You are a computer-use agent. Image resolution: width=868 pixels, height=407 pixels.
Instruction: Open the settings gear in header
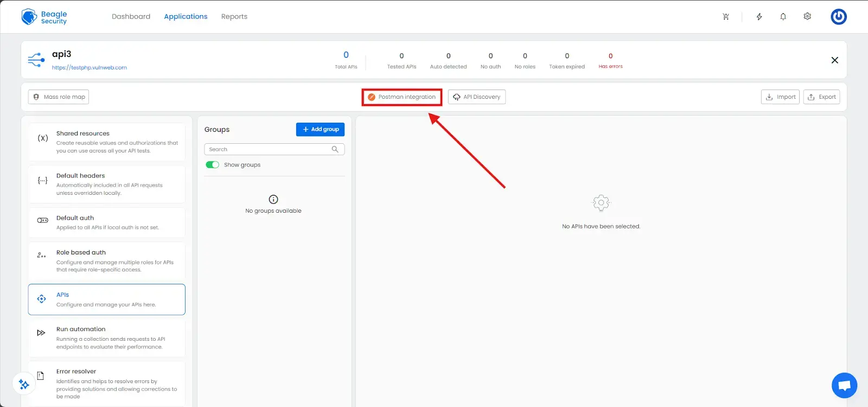(807, 16)
